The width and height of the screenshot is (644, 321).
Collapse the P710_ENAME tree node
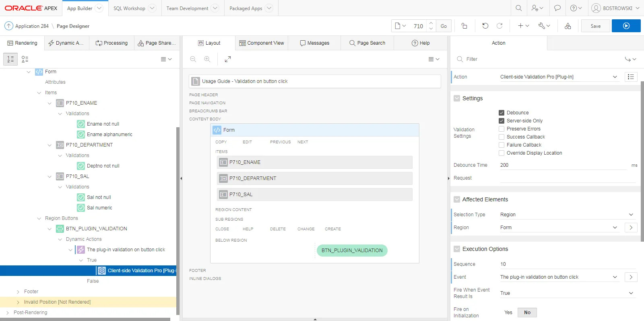click(50, 103)
